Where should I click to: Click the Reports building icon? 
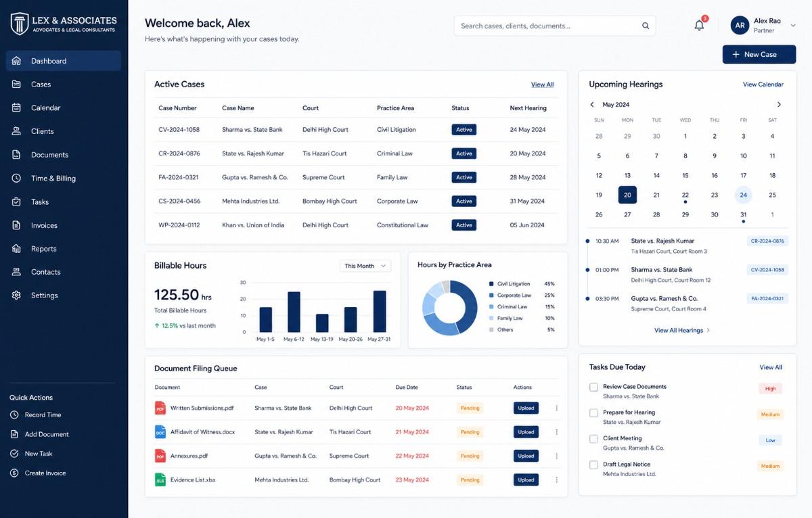(x=17, y=249)
